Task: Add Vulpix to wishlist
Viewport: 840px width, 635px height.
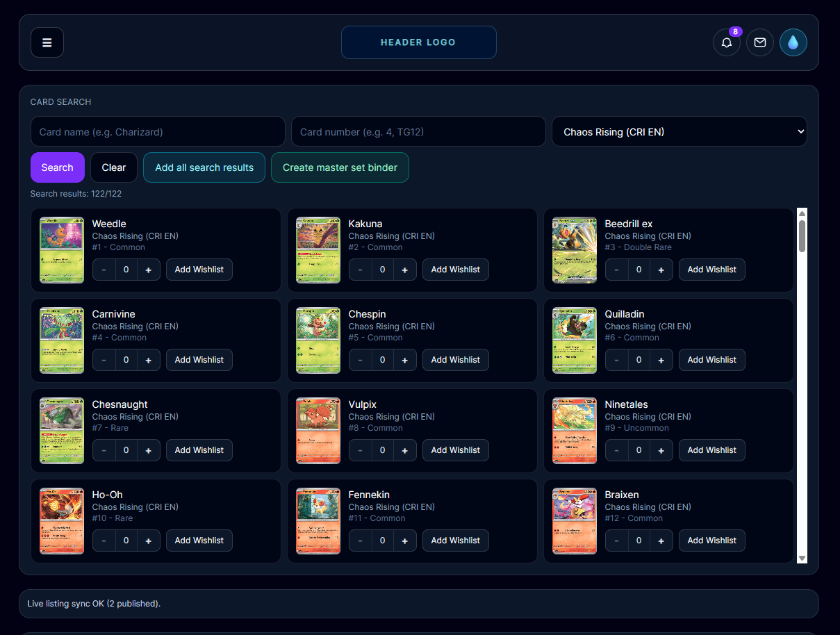Action: [456, 450]
